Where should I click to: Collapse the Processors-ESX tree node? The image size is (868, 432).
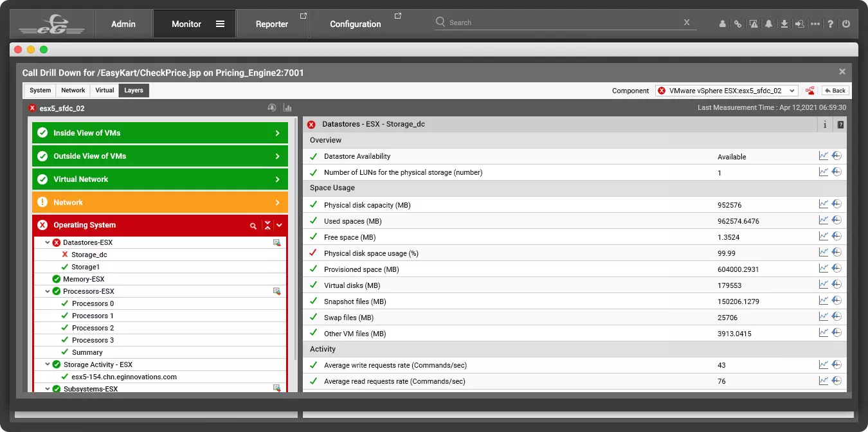click(x=48, y=291)
